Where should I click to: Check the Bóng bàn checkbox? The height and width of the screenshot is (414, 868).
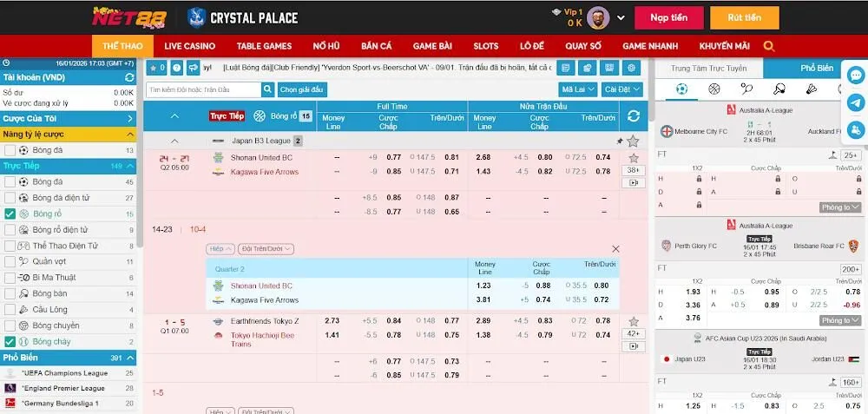click(x=10, y=294)
